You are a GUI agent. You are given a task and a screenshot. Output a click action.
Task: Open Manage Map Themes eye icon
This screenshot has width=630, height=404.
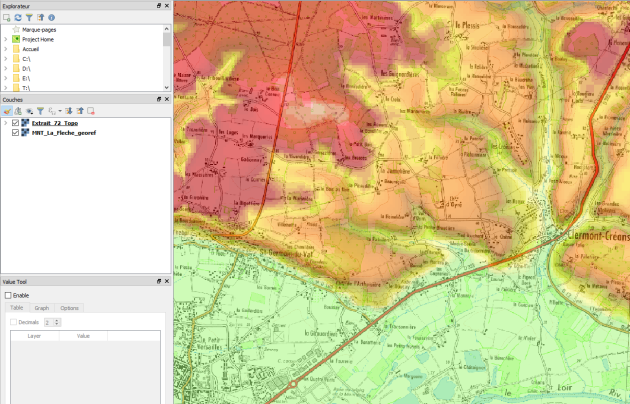(x=29, y=111)
